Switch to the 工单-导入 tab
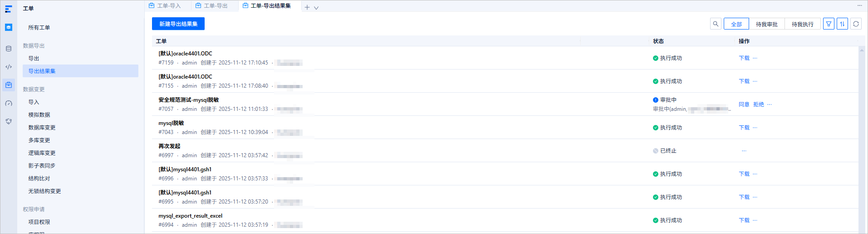The image size is (868, 234). pyautogui.click(x=165, y=6)
